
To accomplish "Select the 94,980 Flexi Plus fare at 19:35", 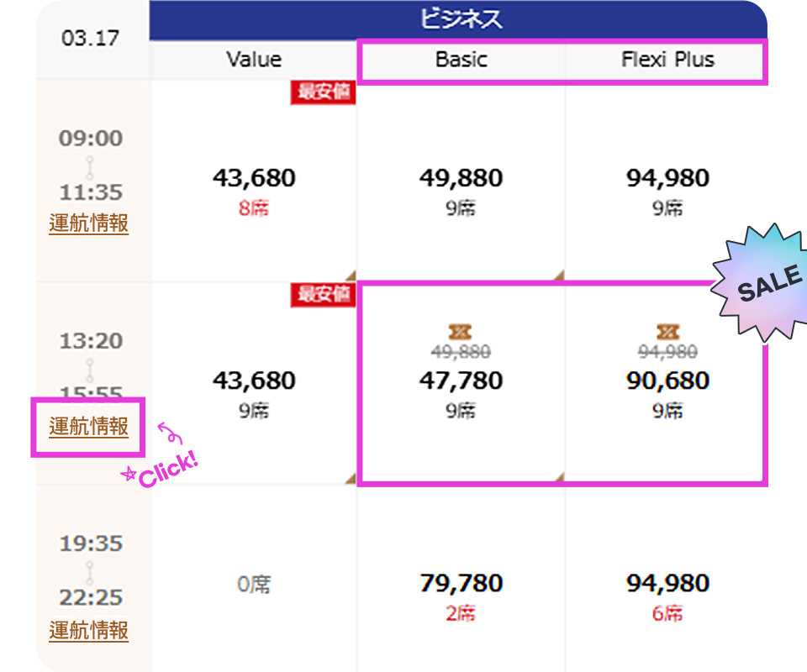I will [x=667, y=583].
